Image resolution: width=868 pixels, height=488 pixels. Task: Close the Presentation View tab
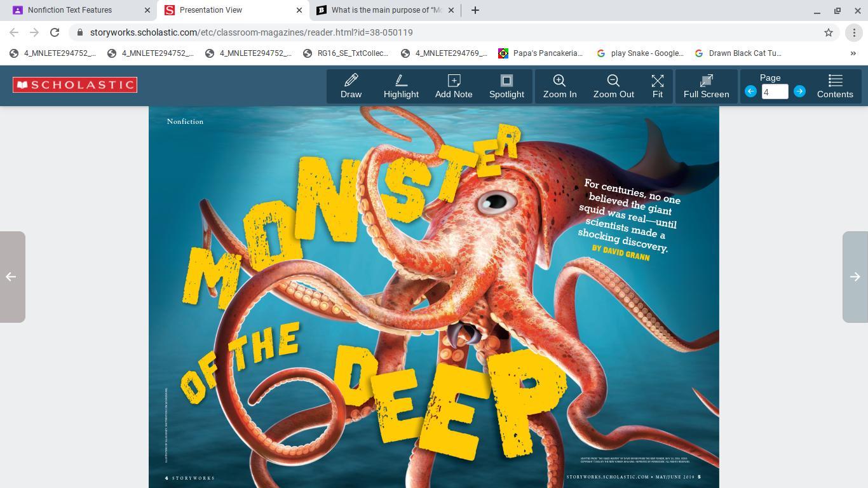point(299,10)
